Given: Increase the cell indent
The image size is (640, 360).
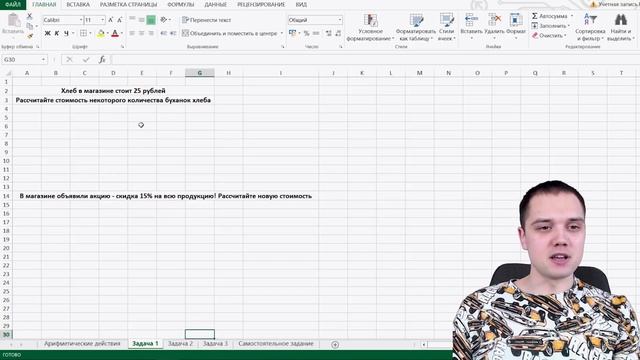Looking at the screenshot, I should 173,33.
